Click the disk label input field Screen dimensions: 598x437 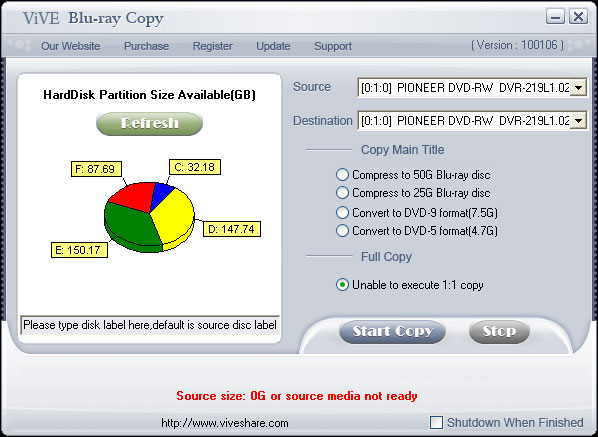(x=150, y=325)
